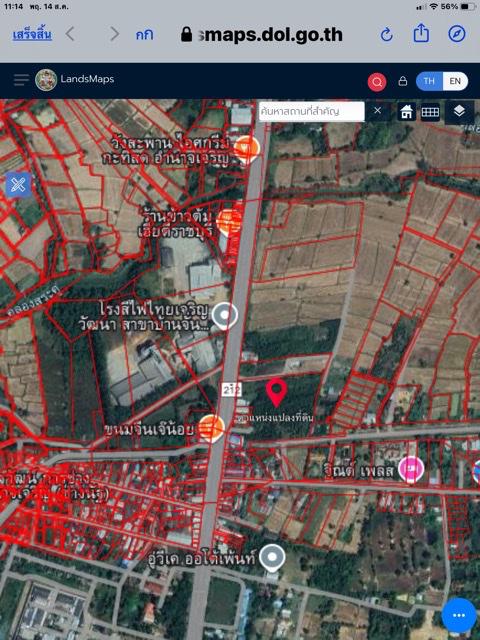
Task: Open the LandsMaps hamburger menu
Action: click(21, 80)
